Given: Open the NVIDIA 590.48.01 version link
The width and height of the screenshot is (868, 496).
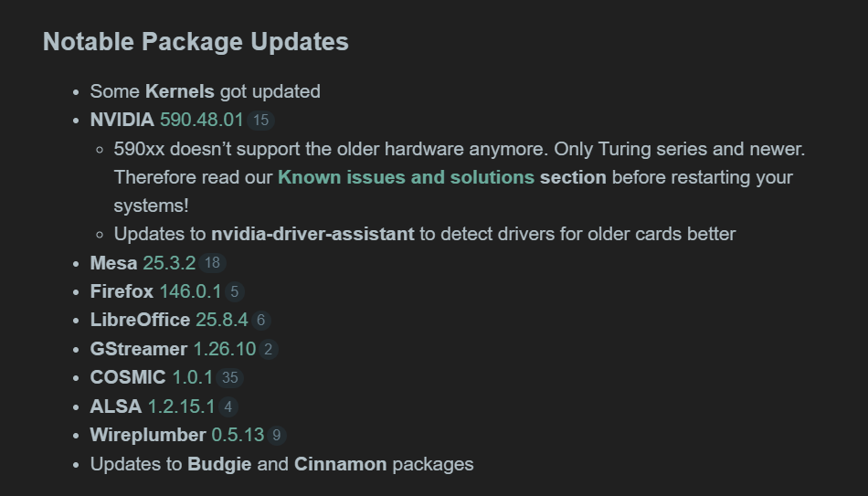Looking at the screenshot, I should tap(201, 120).
